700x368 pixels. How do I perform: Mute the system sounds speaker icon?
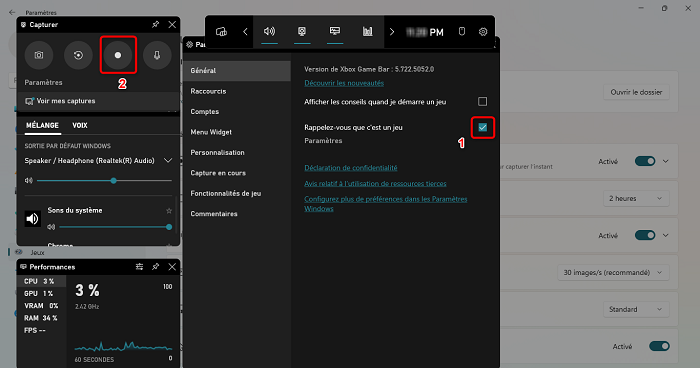click(x=51, y=227)
